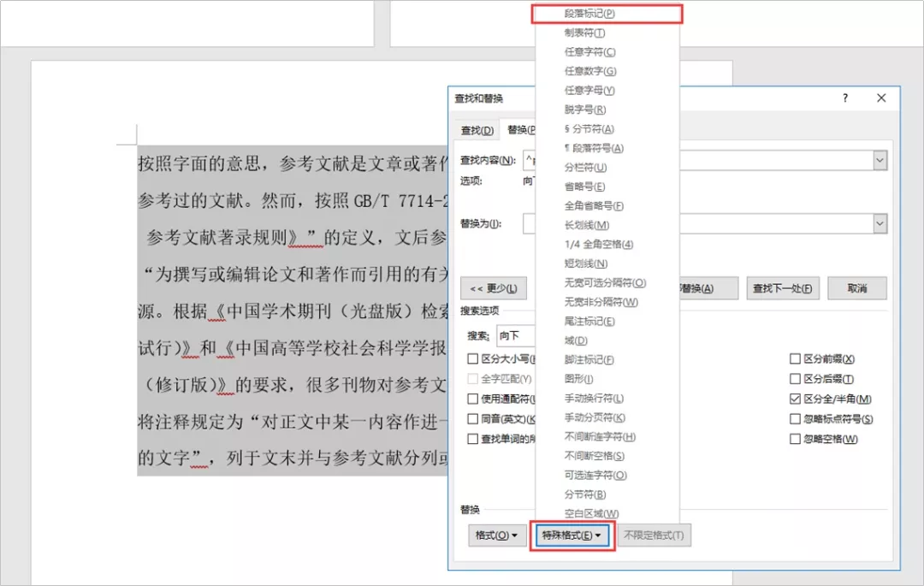Enable the 忽略空格 checkbox
The width and height of the screenshot is (924, 586).
(x=794, y=438)
